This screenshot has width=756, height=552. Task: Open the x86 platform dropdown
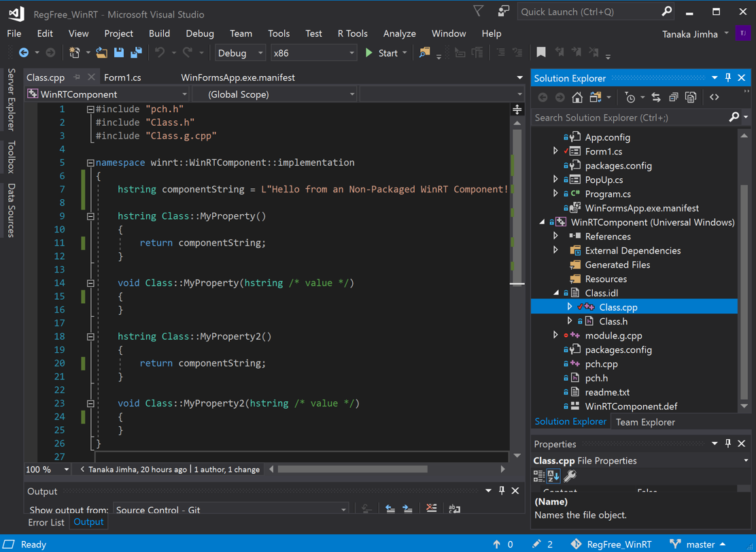click(313, 53)
